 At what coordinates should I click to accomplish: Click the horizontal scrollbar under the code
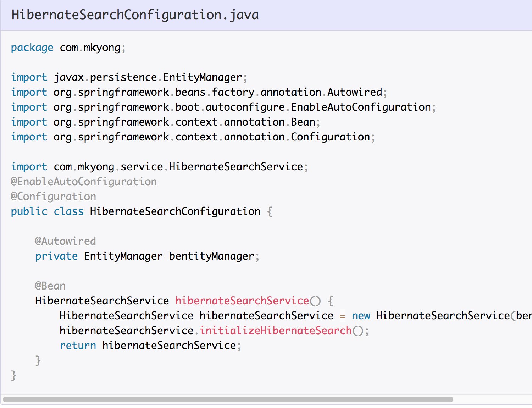(228, 399)
